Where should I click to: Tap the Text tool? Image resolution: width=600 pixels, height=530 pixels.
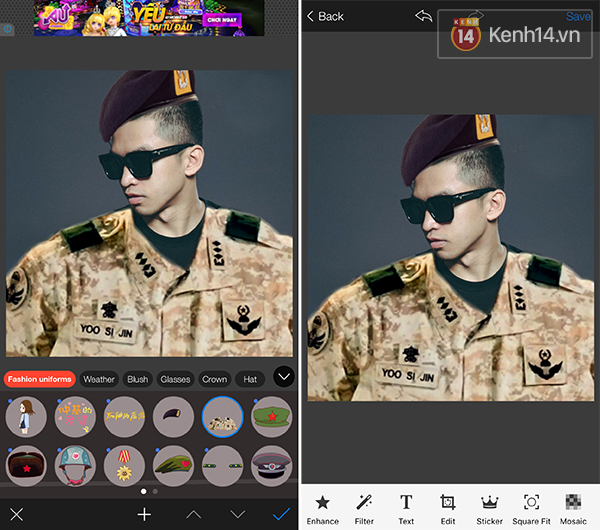coord(406,507)
